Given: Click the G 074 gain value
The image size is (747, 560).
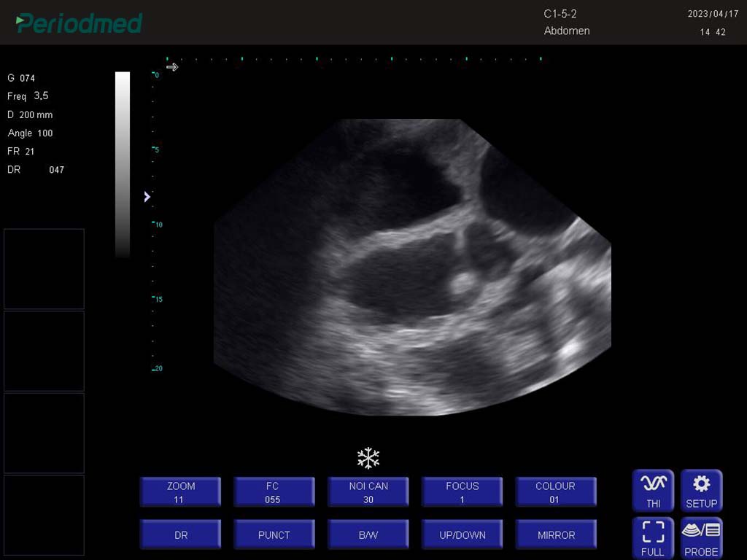Looking at the screenshot, I should [x=21, y=78].
